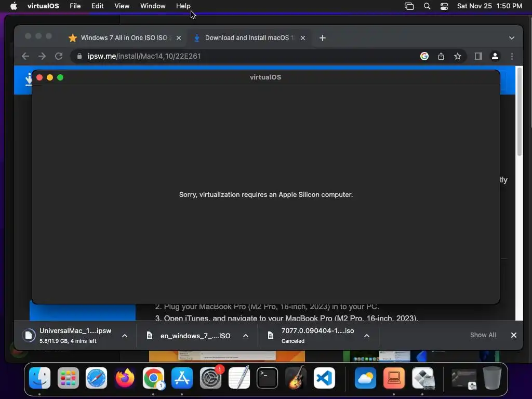The height and width of the screenshot is (399, 532).
Task: Expand options for UniversalMac ipsw download
Action: click(125, 336)
